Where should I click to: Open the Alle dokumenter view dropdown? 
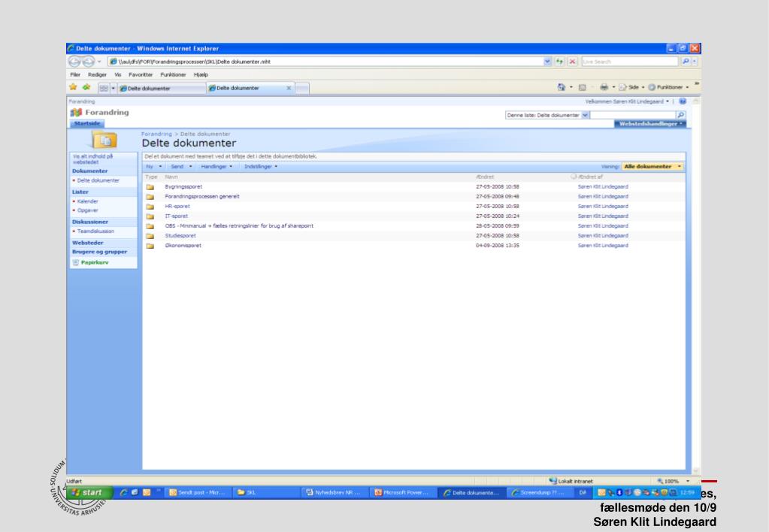pos(652,167)
